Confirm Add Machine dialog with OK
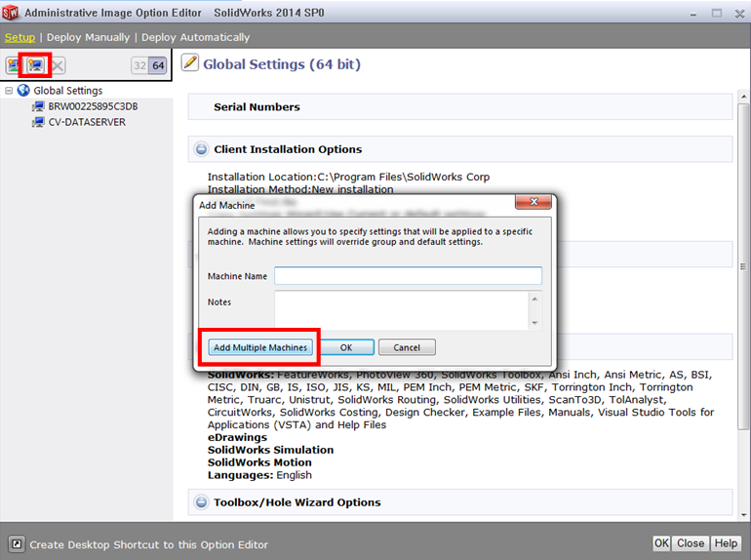The width and height of the screenshot is (751, 560). tap(346, 347)
